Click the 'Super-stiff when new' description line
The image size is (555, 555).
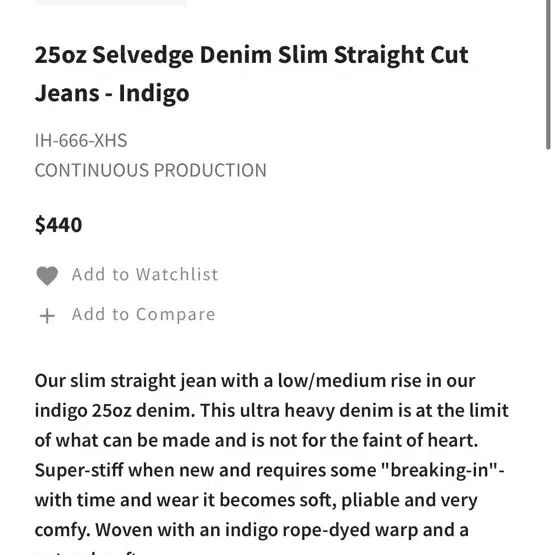269,470
